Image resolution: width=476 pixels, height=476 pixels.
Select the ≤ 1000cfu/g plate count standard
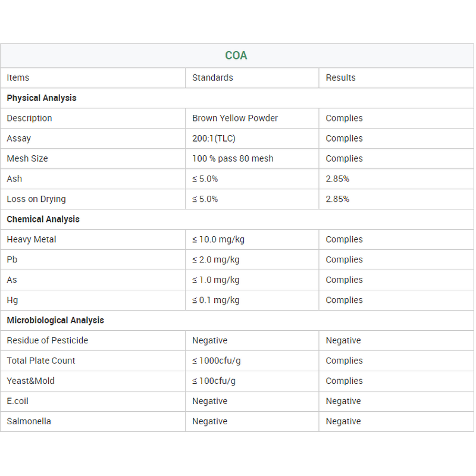click(x=217, y=361)
